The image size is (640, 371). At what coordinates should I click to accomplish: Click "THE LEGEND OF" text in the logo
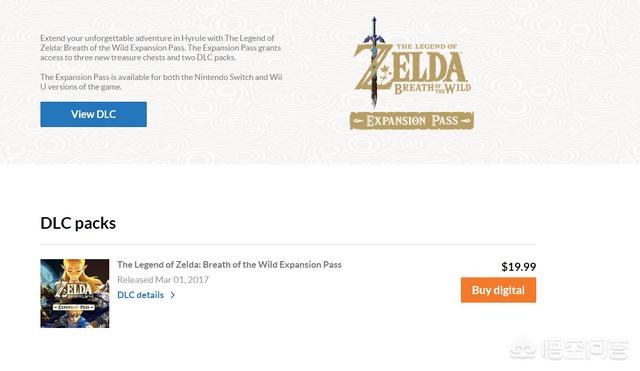(x=427, y=47)
